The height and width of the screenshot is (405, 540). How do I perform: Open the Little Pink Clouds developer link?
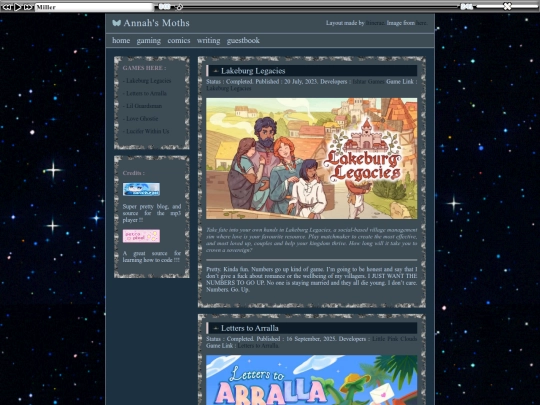tap(395, 339)
